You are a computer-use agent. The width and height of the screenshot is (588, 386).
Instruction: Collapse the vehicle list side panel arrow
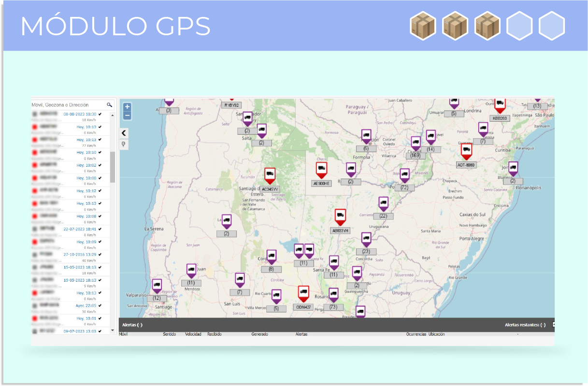click(124, 133)
